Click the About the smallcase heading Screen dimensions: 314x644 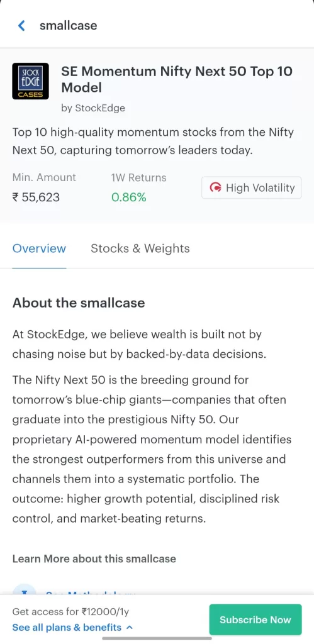point(79,303)
